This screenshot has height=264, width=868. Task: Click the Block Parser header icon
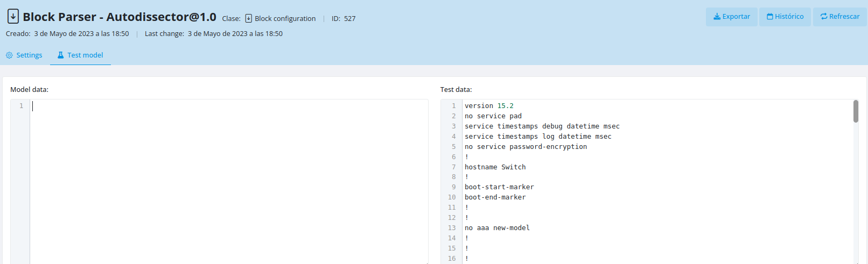13,17
